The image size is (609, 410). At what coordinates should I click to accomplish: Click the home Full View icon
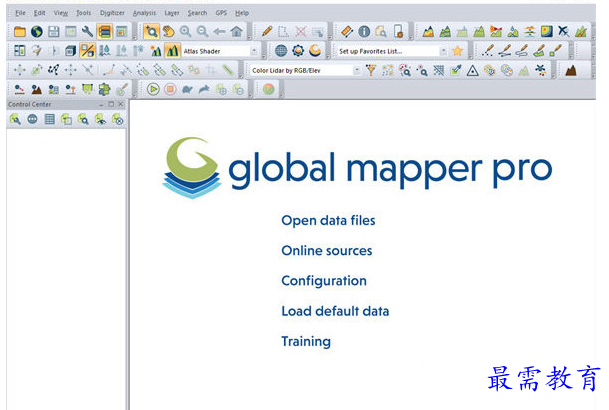click(236, 31)
